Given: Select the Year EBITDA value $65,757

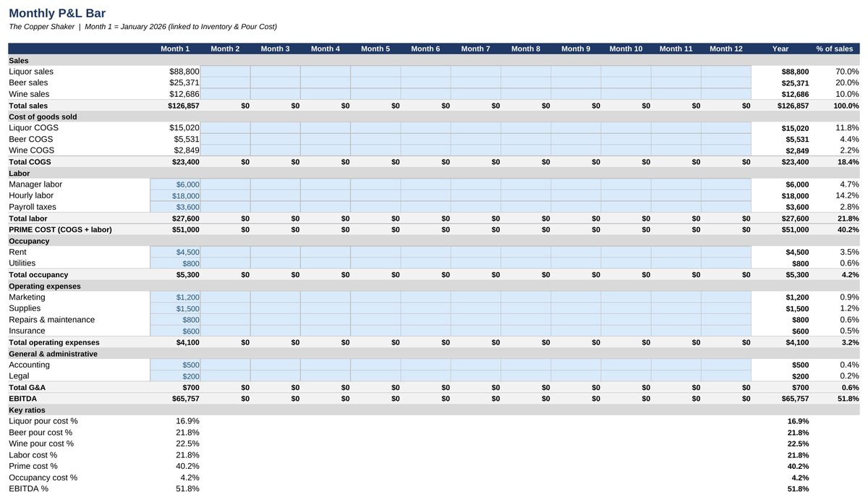Looking at the screenshot, I should [780, 399].
